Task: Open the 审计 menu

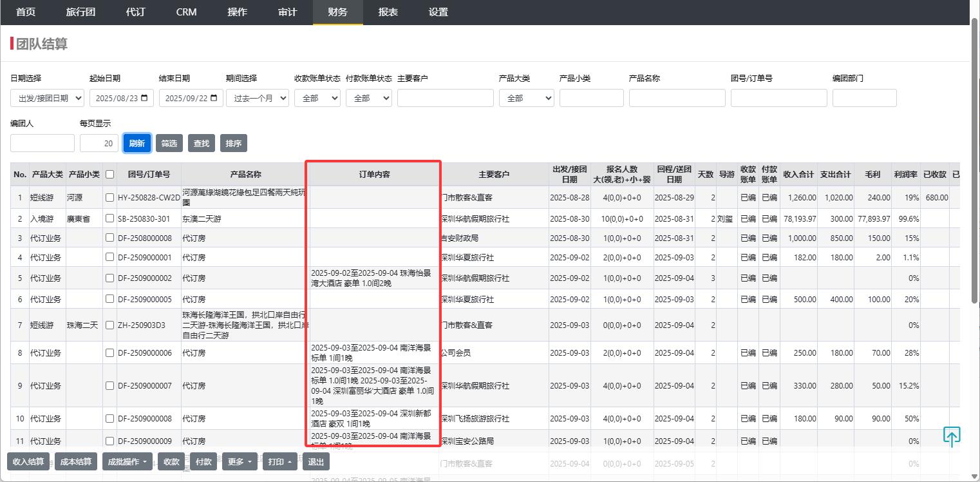Action: pyautogui.click(x=288, y=12)
